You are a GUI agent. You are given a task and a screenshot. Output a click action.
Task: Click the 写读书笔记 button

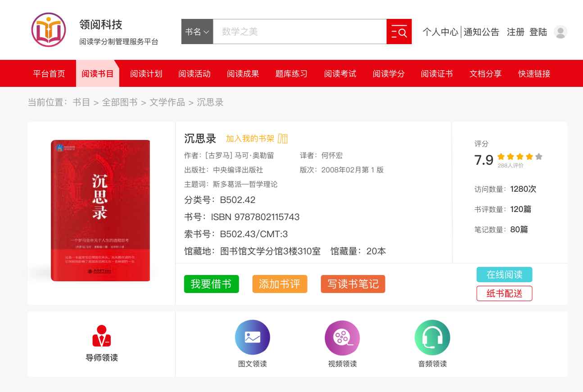coord(353,284)
